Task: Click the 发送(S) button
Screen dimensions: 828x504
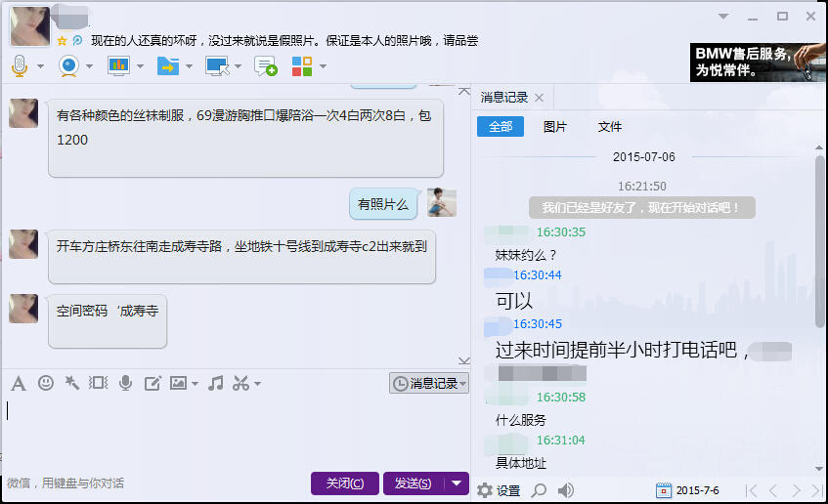Action: [x=414, y=483]
